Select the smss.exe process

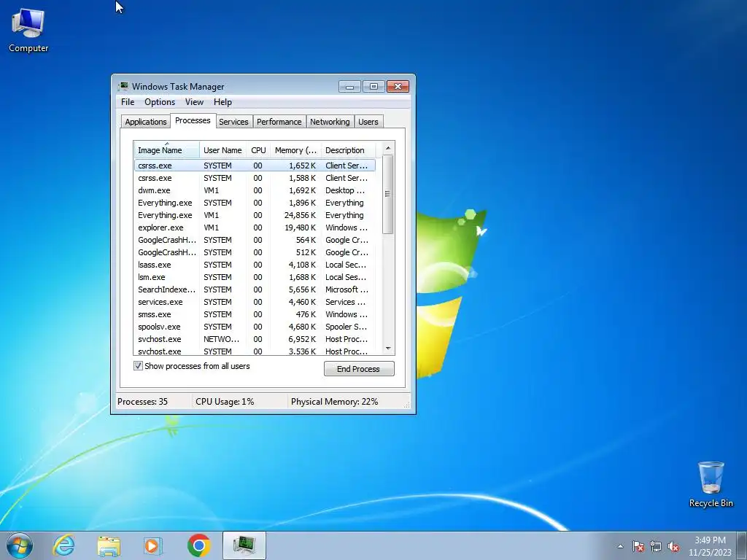coord(255,314)
